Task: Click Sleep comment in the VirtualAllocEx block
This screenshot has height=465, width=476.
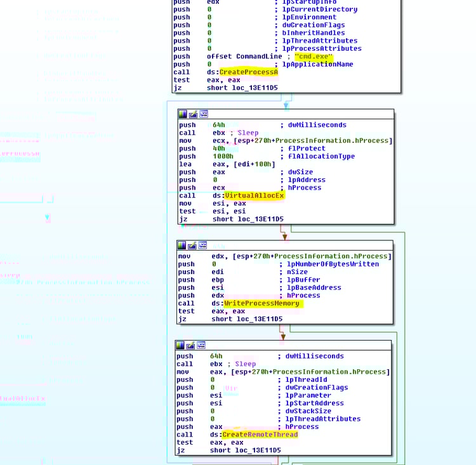Action: pos(248,133)
